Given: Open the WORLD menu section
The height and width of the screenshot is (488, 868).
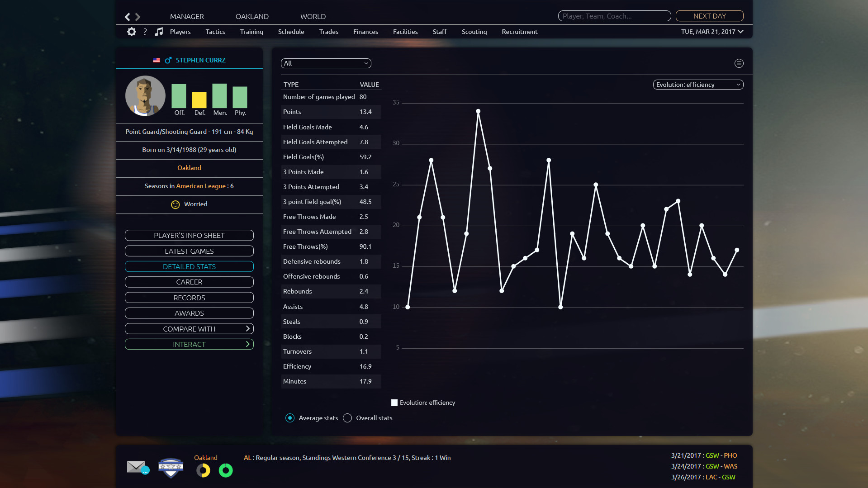Looking at the screenshot, I should [x=313, y=16].
